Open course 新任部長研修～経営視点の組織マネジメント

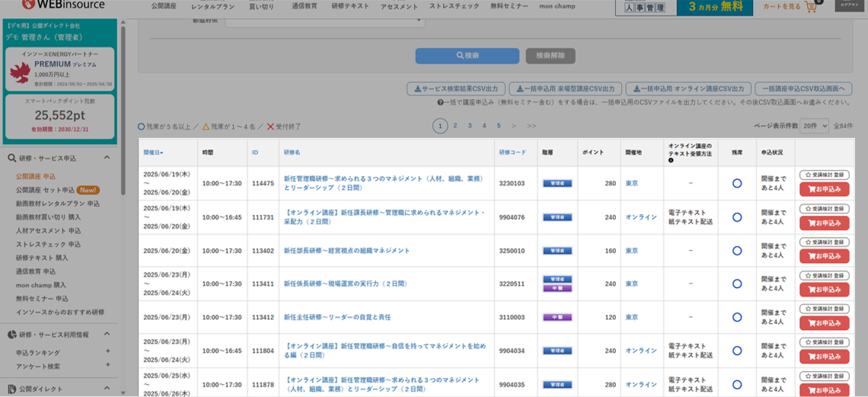(x=346, y=250)
